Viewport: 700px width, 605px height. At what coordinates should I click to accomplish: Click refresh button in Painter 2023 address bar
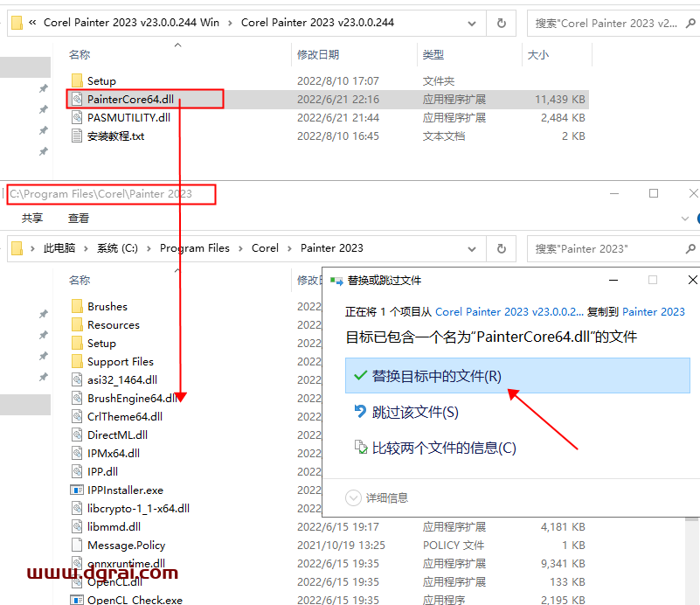click(x=502, y=248)
